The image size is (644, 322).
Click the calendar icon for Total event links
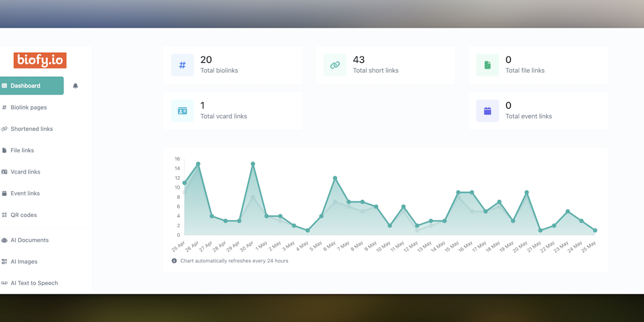(x=487, y=111)
